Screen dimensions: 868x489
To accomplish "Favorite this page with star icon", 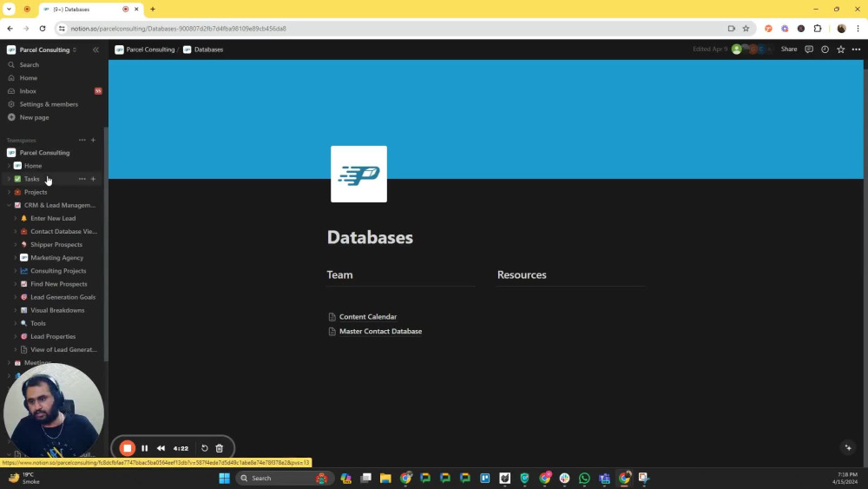I will (x=841, y=50).
